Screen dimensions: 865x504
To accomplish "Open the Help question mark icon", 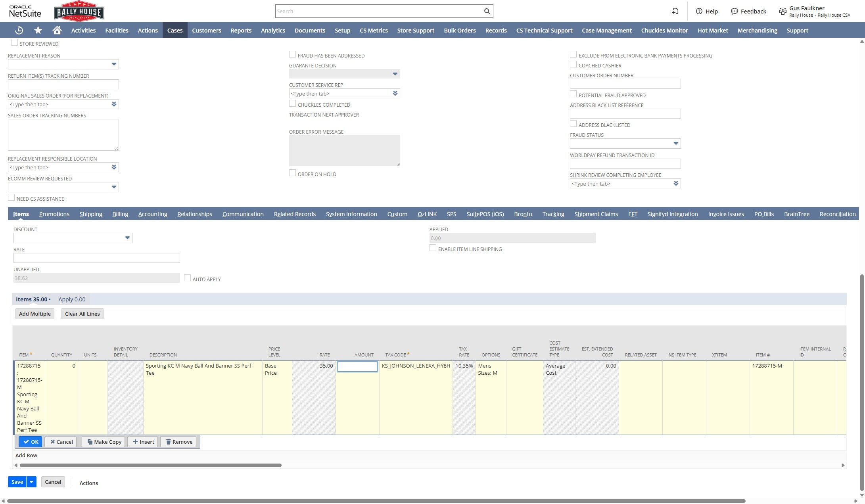I will [x=699, y=11].
